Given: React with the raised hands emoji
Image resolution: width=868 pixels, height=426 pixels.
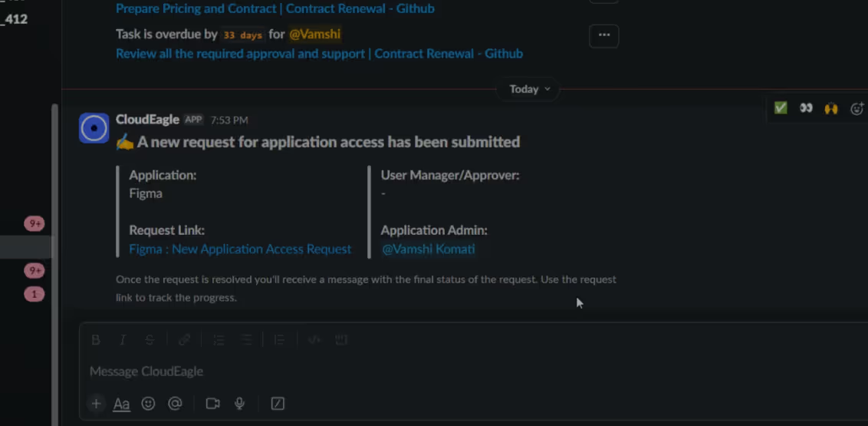Looking at the screenshot, I should point(831,108).
